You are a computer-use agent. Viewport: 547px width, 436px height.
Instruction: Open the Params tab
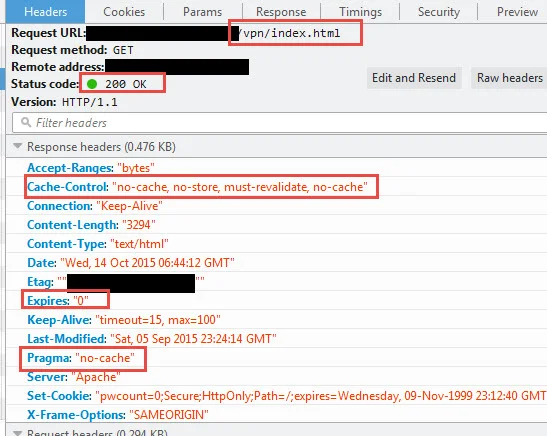(203, 12)
